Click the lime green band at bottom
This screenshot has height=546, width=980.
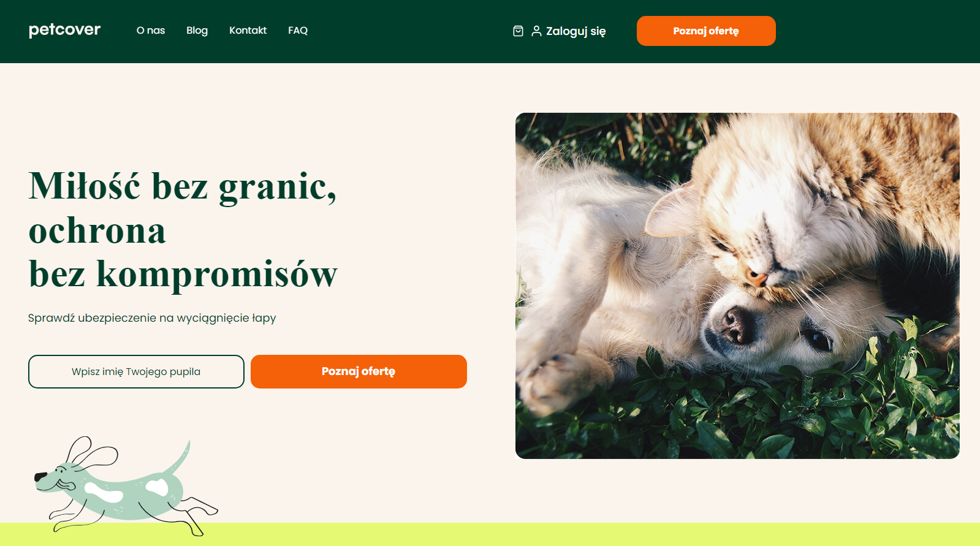click(490, 534)
